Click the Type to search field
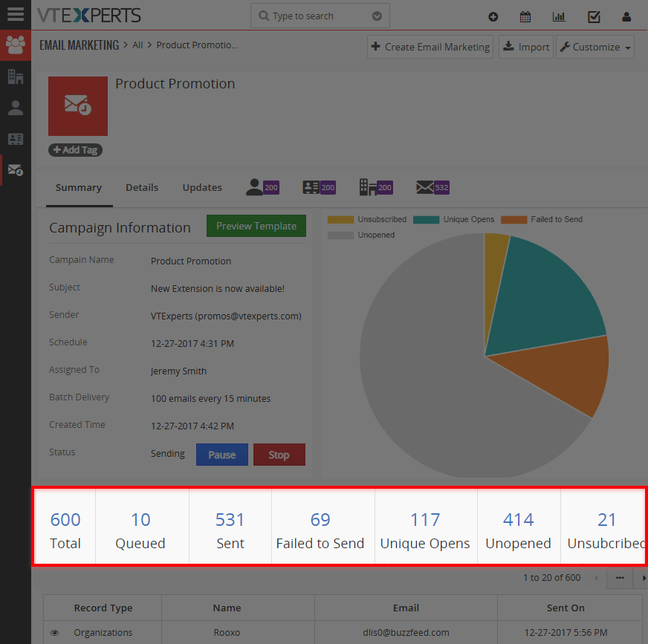648x644 pixels. [x=320, y=16]
